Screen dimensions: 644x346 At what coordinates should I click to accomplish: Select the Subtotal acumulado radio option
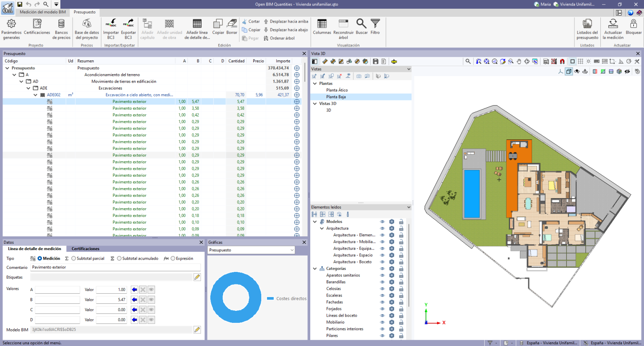119,258
